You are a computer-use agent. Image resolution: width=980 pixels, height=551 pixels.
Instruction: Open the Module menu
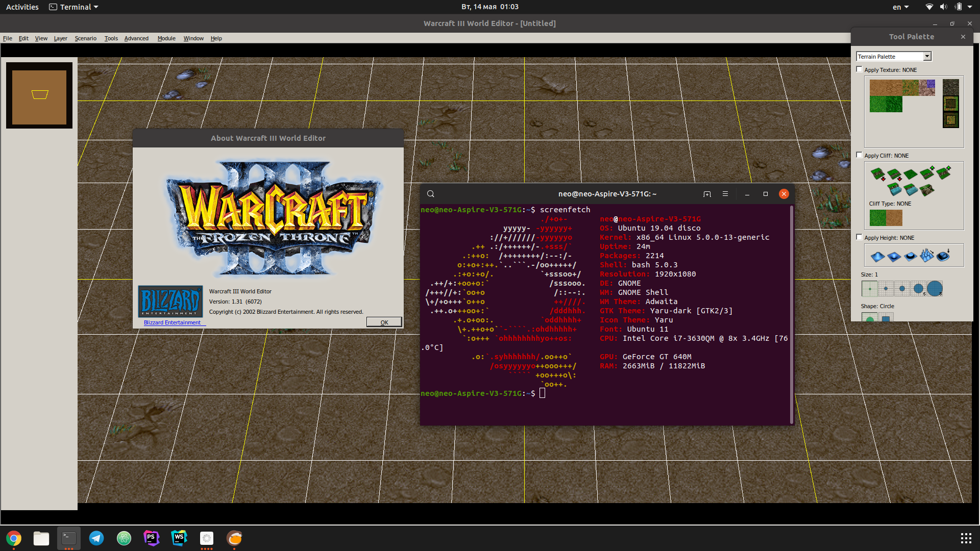[166, 38]
